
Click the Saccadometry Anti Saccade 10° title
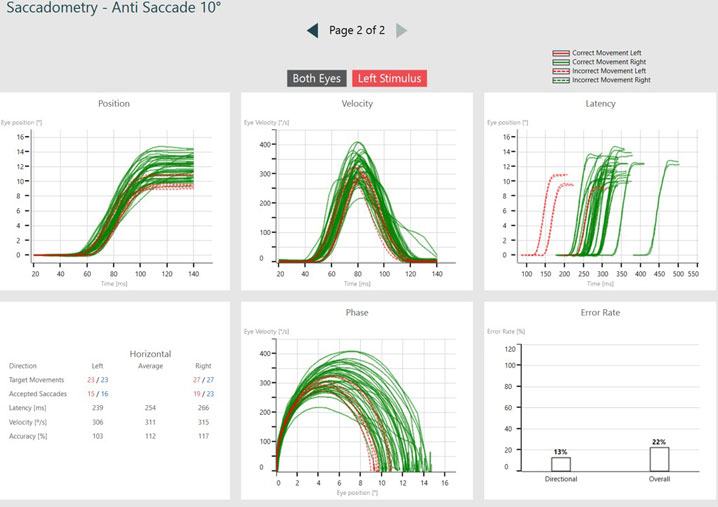(113, 9)
